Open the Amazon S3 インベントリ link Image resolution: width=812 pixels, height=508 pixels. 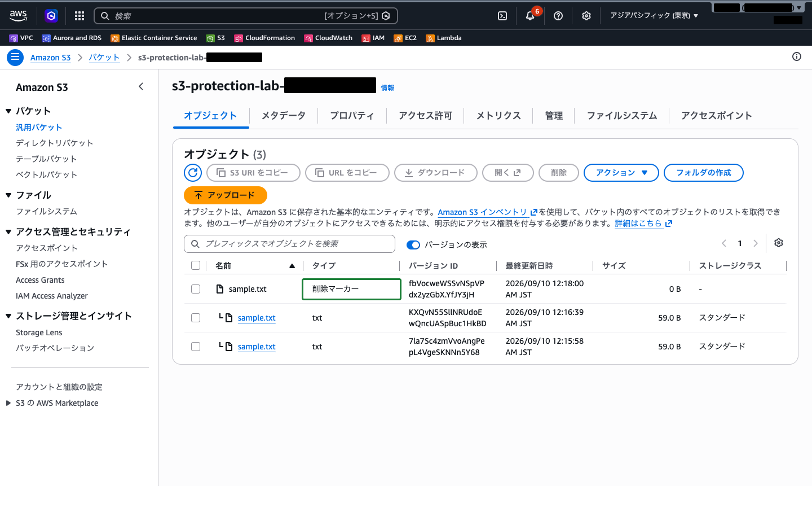coord(488,212)
